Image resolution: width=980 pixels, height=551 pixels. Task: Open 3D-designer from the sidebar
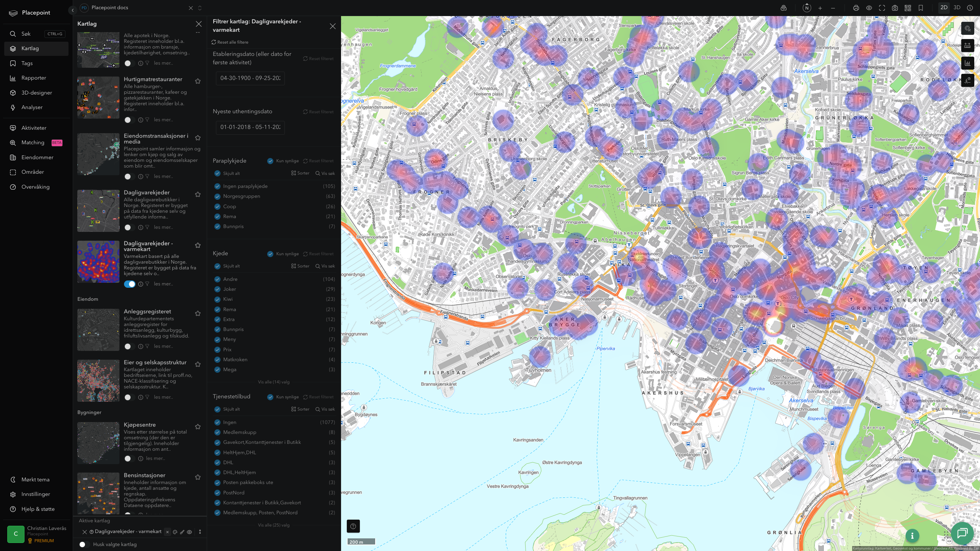36,93
